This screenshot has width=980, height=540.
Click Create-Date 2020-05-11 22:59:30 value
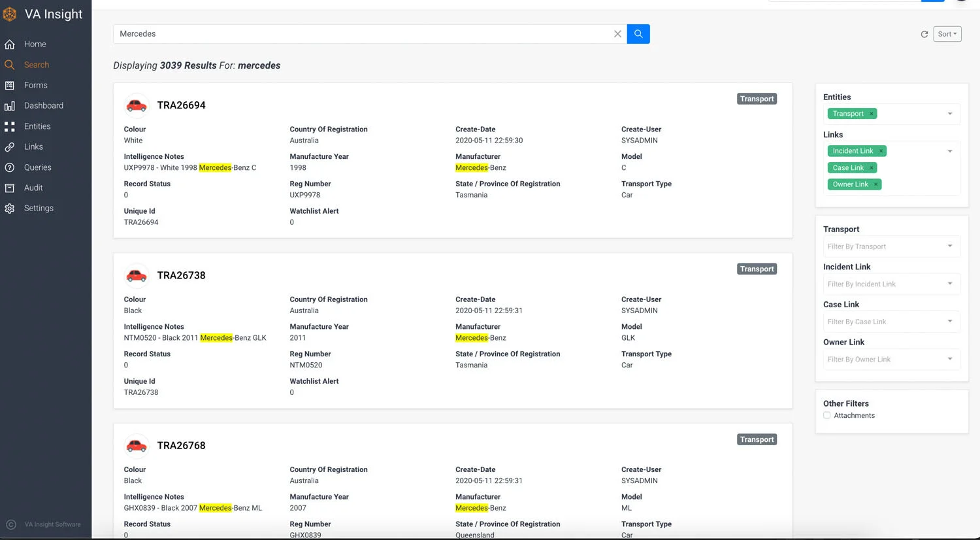tap(489, 141)
